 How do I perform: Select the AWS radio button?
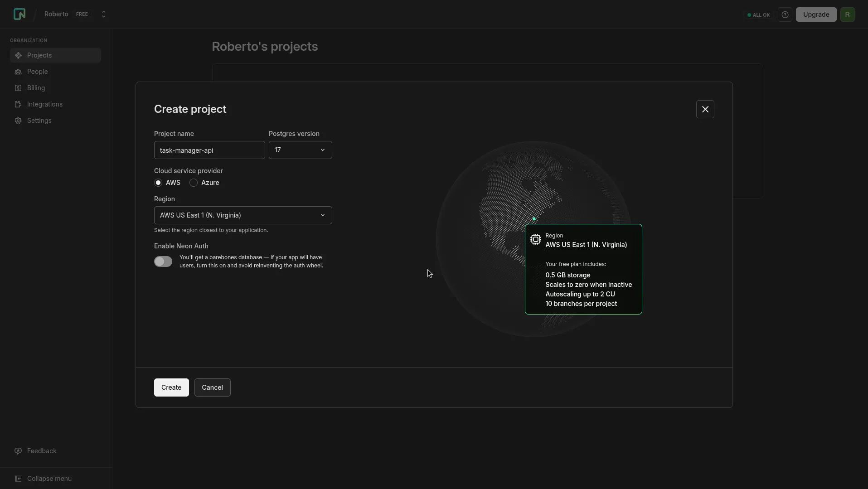(x=158, y=183)
